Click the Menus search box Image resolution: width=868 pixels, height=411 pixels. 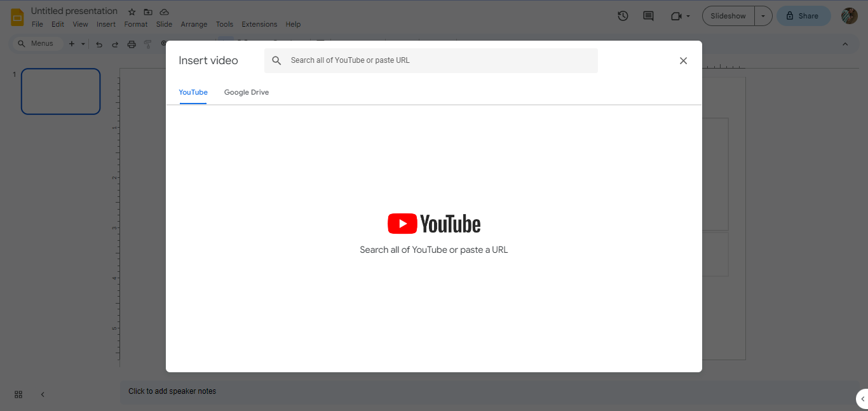37,44
